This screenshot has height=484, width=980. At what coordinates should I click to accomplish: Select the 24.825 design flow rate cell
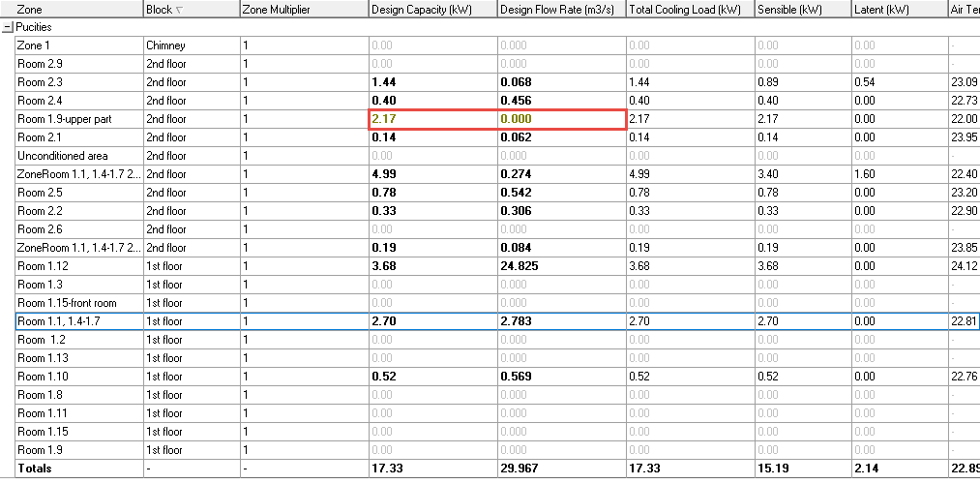click(519, 266)
